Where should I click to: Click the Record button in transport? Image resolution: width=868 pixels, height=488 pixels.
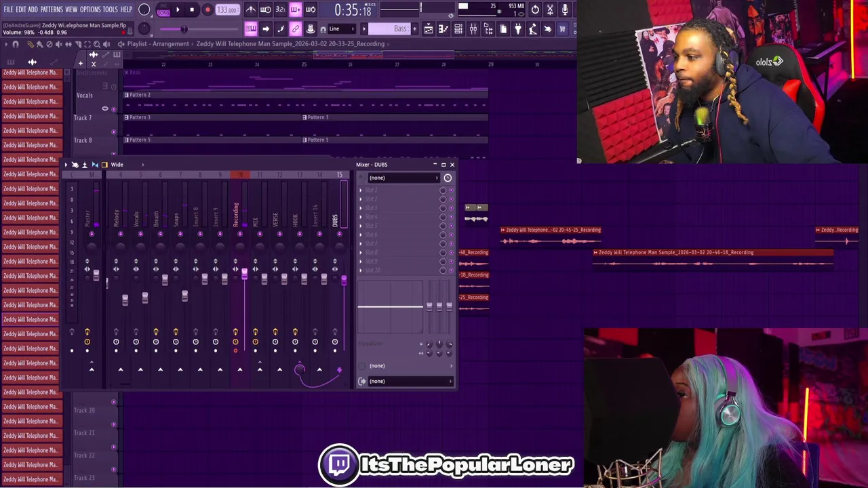208,9
